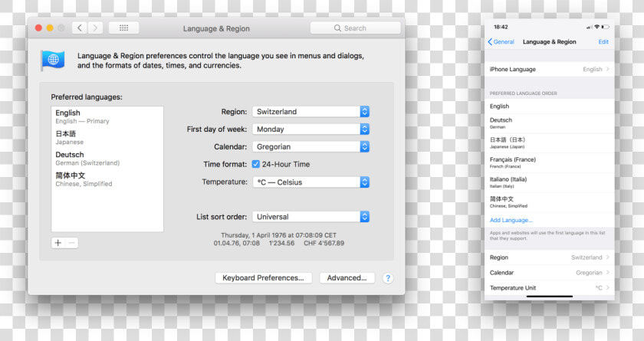Toggle the 24-Hour Time checkbox
The height and width of the screenshot is (341, 644).
256,164
